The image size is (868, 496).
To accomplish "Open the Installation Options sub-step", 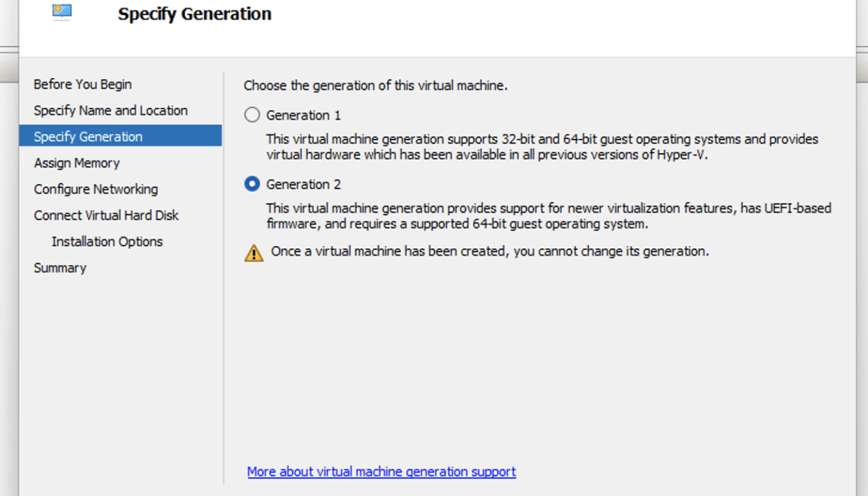I will pyautogui.click(x=107, y=242).
